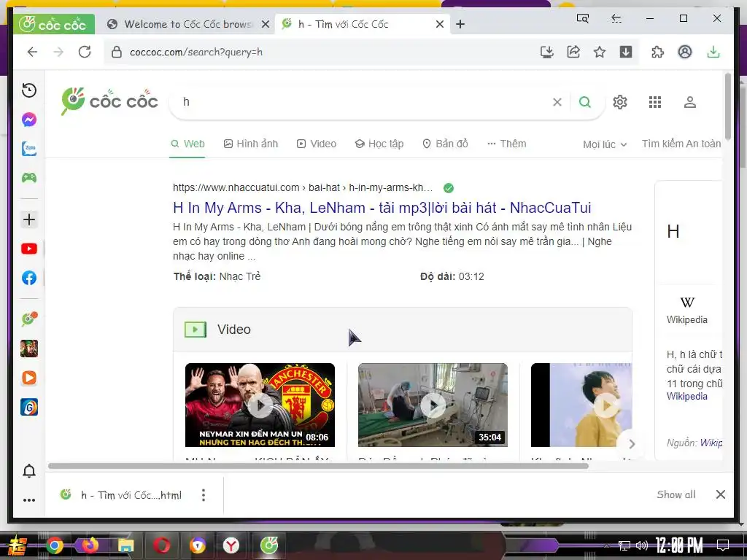Play the hospital room video thumbnail
747x560 pixels.
[433, 405]
